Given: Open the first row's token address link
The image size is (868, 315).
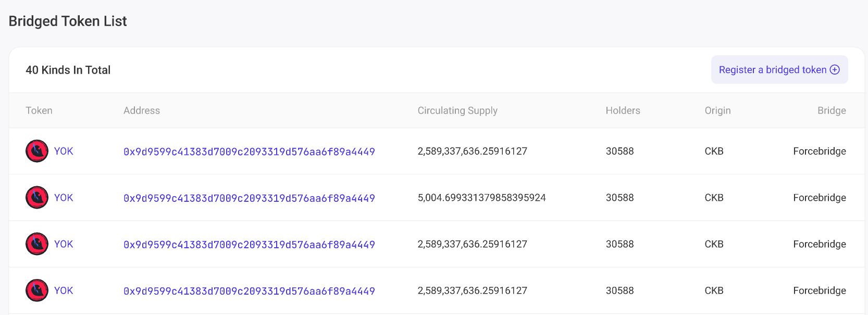Looking at the screenshot, I should click(x=249, y=151).
